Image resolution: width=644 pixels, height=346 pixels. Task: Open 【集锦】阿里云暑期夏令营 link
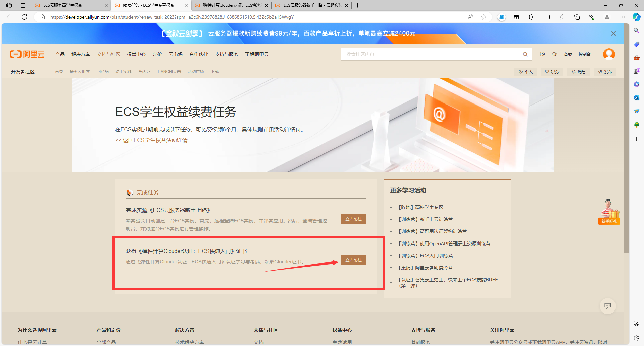point(425,268)
